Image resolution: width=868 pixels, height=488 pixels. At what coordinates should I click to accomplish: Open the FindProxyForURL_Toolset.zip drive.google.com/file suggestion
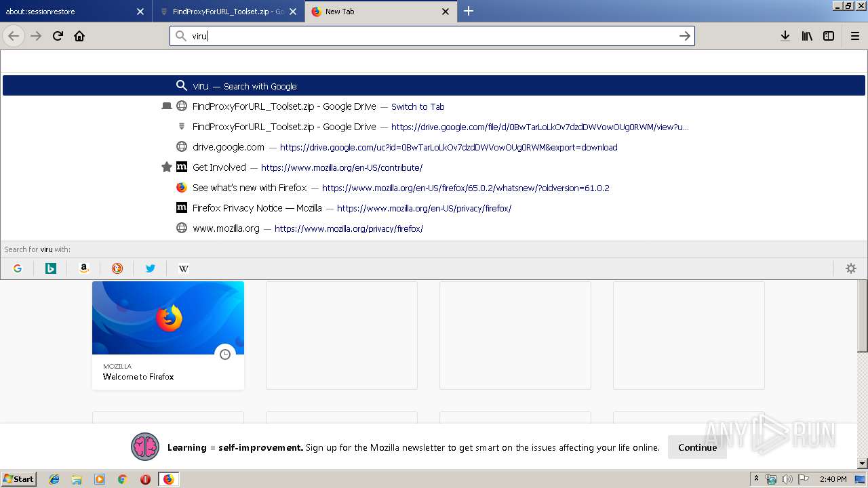tap(434, 127)
